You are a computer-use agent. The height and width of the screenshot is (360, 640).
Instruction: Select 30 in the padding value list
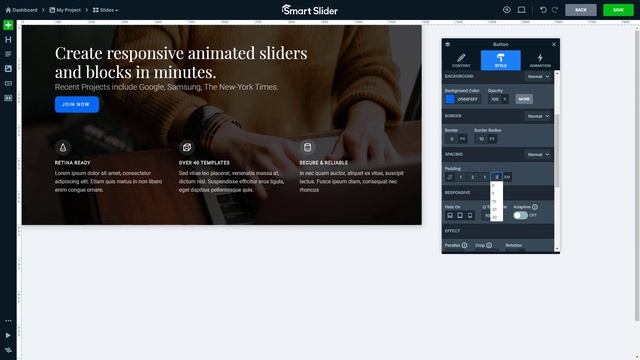pos(496,217)
